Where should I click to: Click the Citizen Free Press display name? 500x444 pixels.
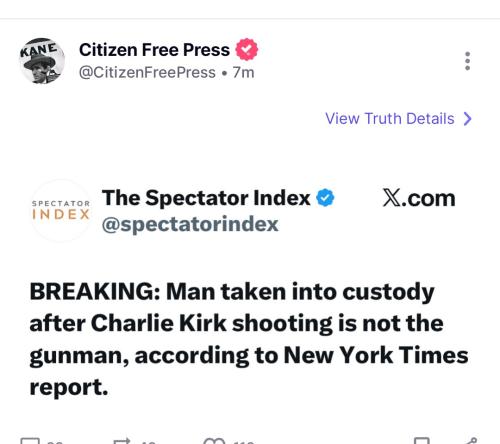(154, 50)
